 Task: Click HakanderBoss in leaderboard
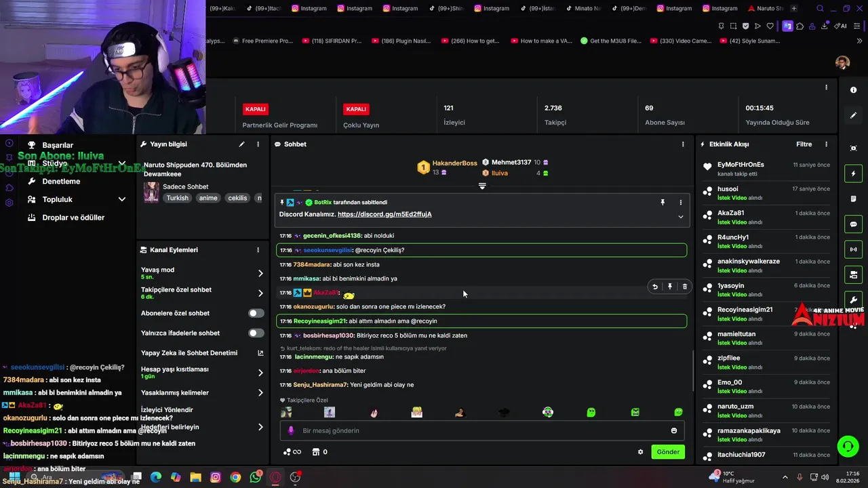point(454,163)
